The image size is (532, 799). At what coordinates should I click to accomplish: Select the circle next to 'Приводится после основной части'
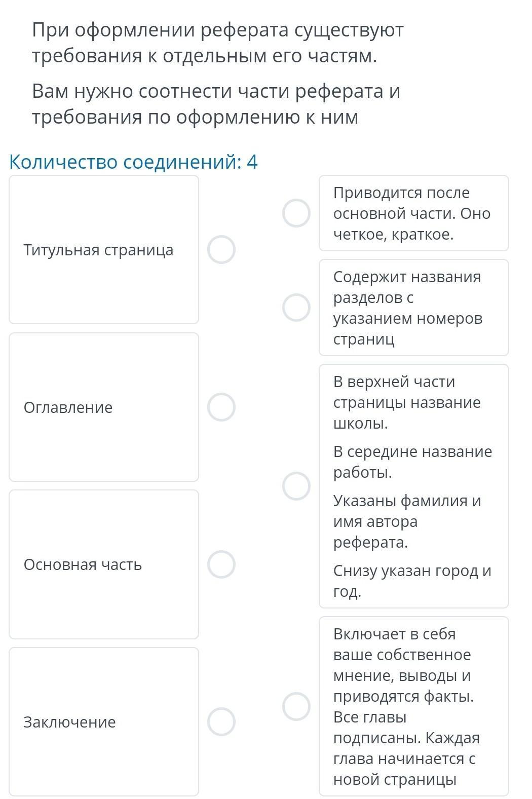click(296, 213)
